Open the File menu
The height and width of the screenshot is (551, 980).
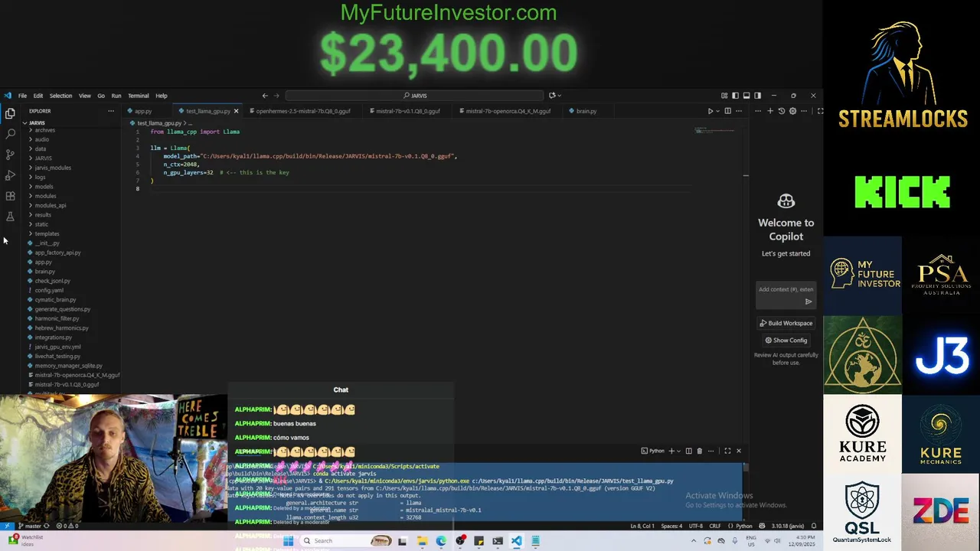click(x=22, y=96)
